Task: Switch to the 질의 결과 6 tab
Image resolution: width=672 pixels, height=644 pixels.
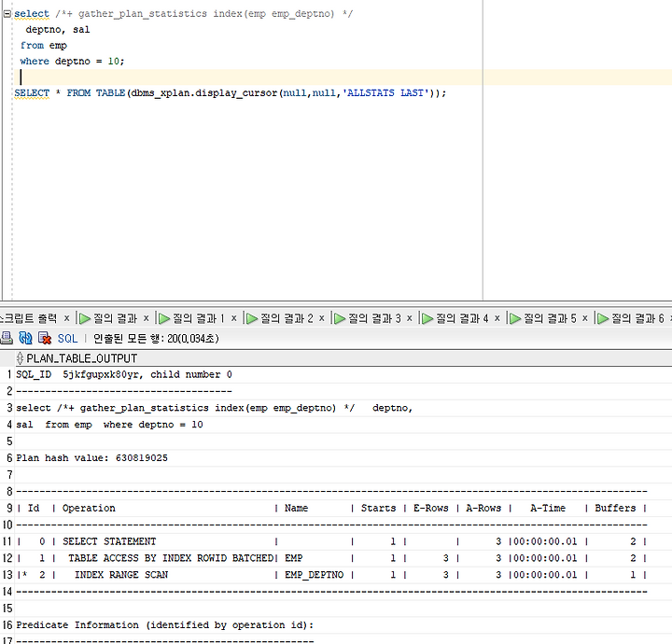Action: (x=637, y=318)
